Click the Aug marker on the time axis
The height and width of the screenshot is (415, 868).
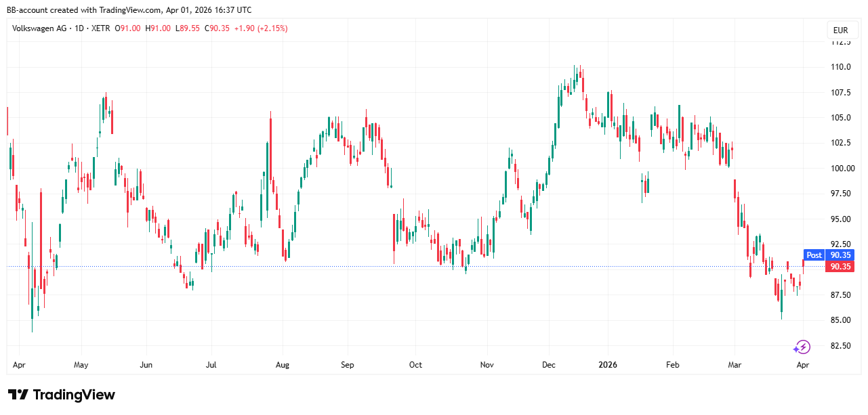pyautogui.click(x=283, y=365)
